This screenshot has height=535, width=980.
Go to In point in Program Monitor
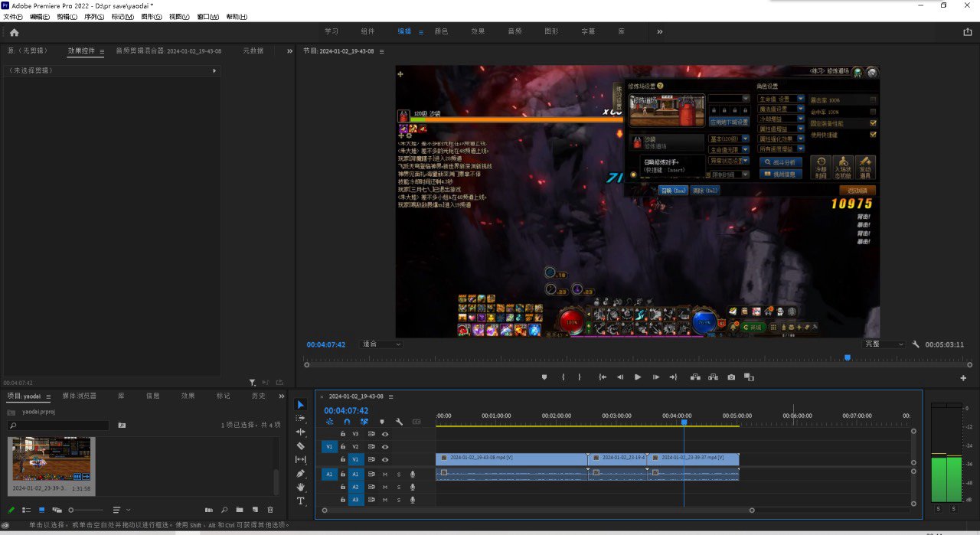(603, 377)
